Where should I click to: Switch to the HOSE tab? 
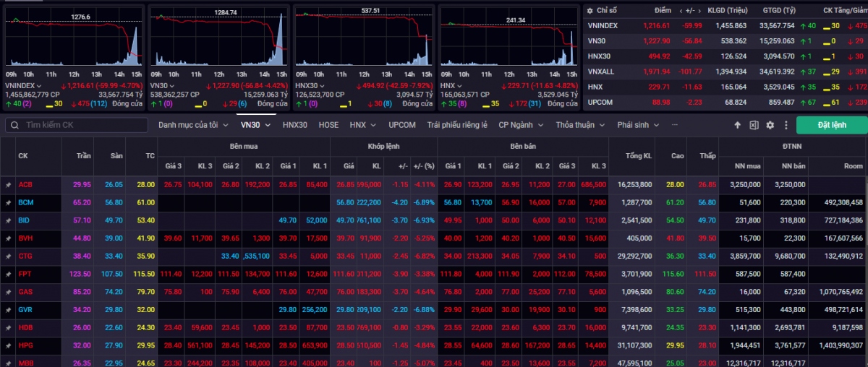click(x=328, y=125)
